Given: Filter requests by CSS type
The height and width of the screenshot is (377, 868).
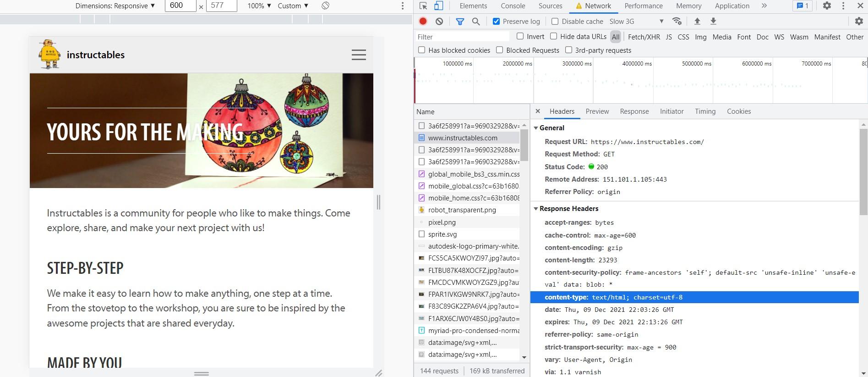Looking at the screenshot, I should (683, 37).
